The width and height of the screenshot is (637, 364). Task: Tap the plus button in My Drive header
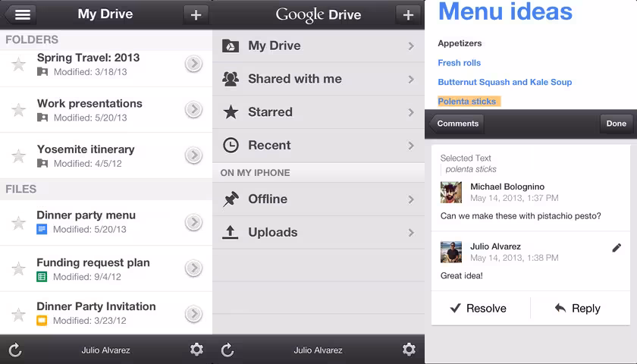[196, 14]
